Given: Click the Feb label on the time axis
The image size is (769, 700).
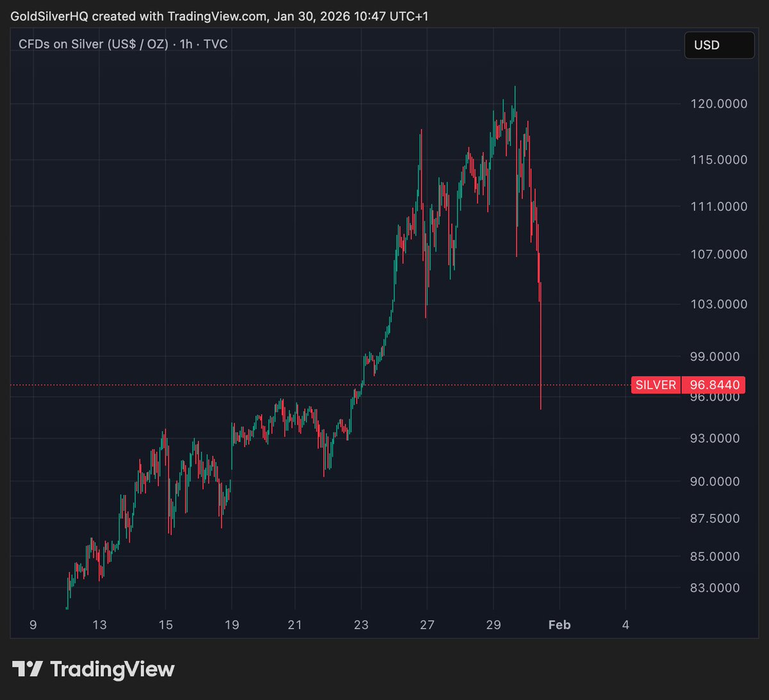Looking at the screenshot, I should [559, 625].
